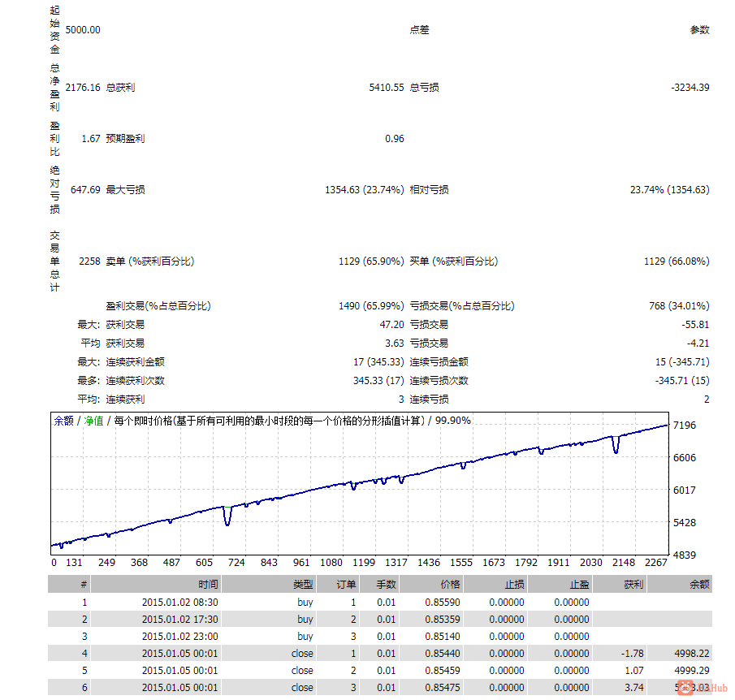This screenshot has width=735, height=700.
Task: Click the chart x-axis label 1080
Action: 331,563
